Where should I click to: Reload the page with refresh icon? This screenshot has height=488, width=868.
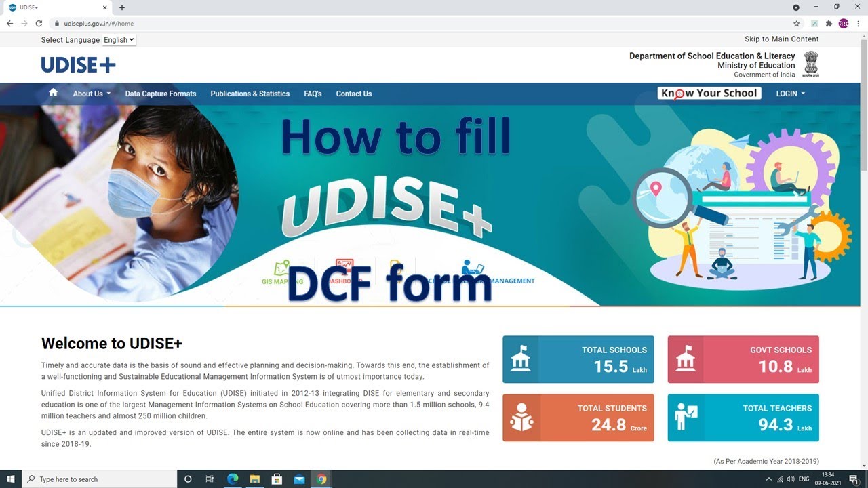pos(39,23)
